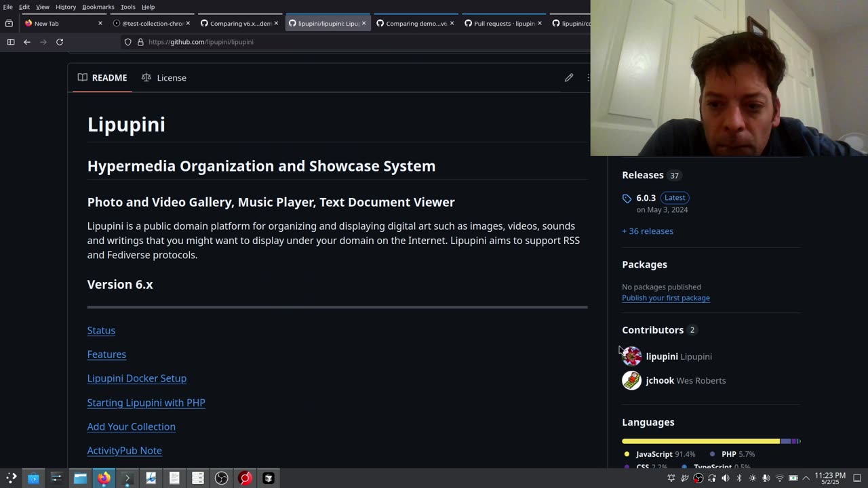
Task: Open the KDE application launcher
Action: [x=11, y=478]
